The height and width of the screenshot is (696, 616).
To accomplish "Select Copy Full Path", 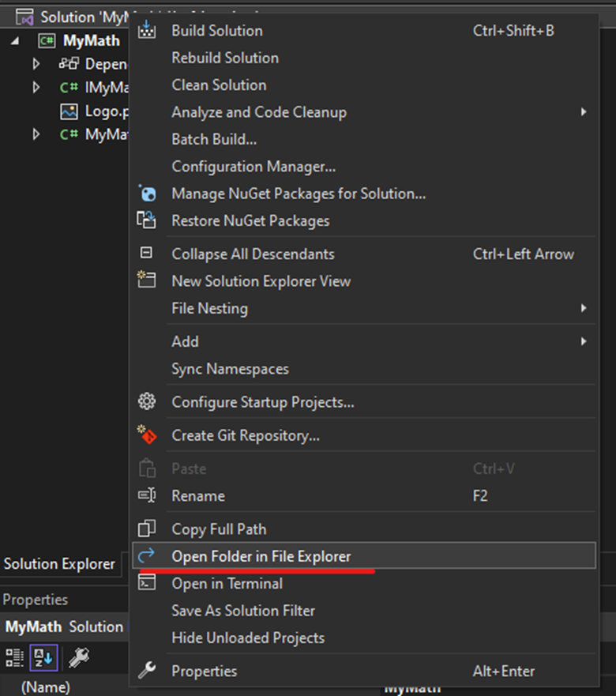I will 364,529.
